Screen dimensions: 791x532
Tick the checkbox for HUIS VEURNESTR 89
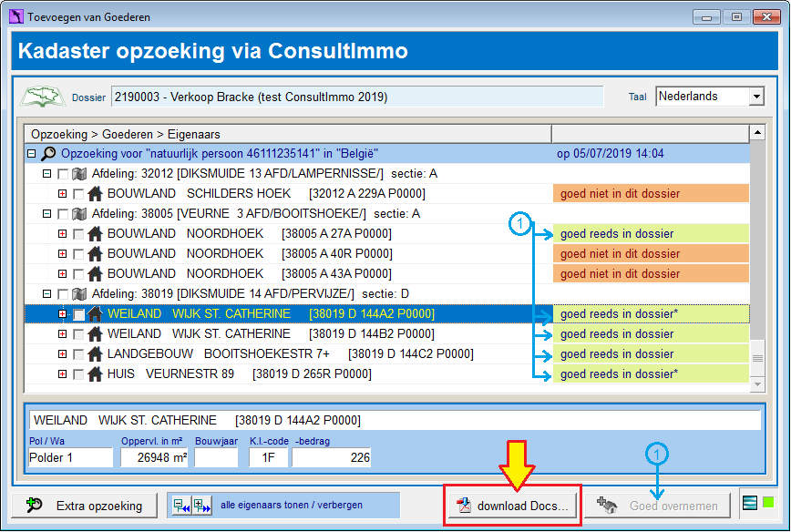pyautogui.click(x=78, y=374)
